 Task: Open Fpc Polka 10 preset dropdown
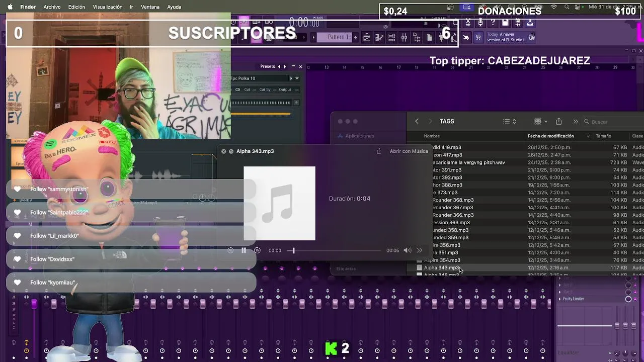[297, 78]
